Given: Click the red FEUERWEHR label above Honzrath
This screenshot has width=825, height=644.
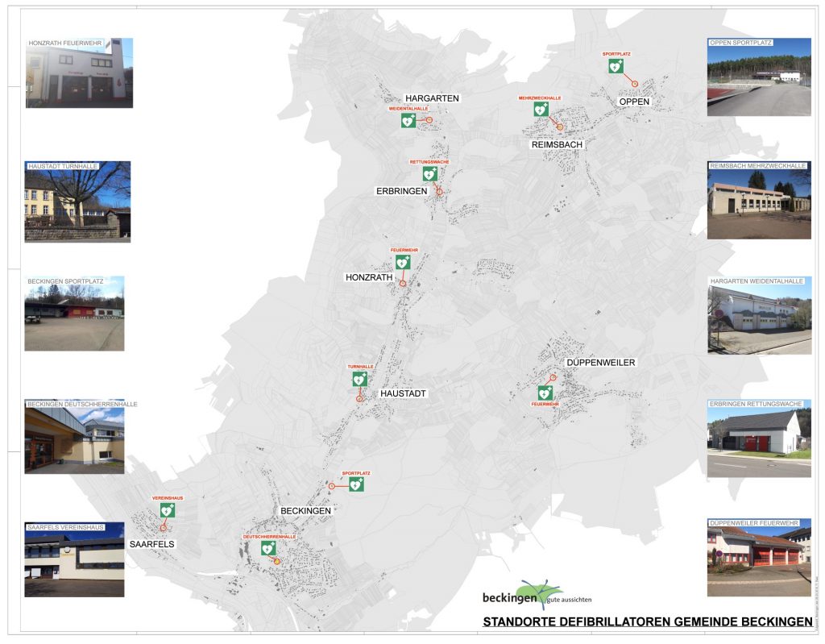Looking at the screenshot, I should (x=404, y=250).
